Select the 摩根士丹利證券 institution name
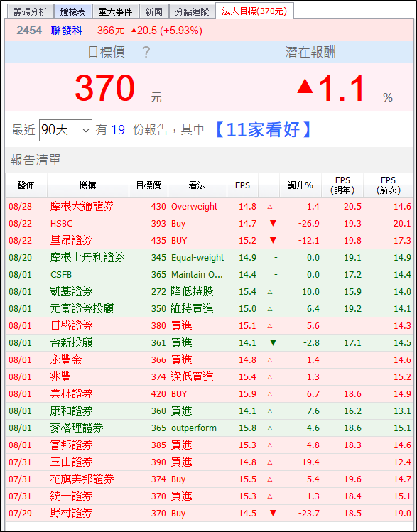 pos(87,258)
